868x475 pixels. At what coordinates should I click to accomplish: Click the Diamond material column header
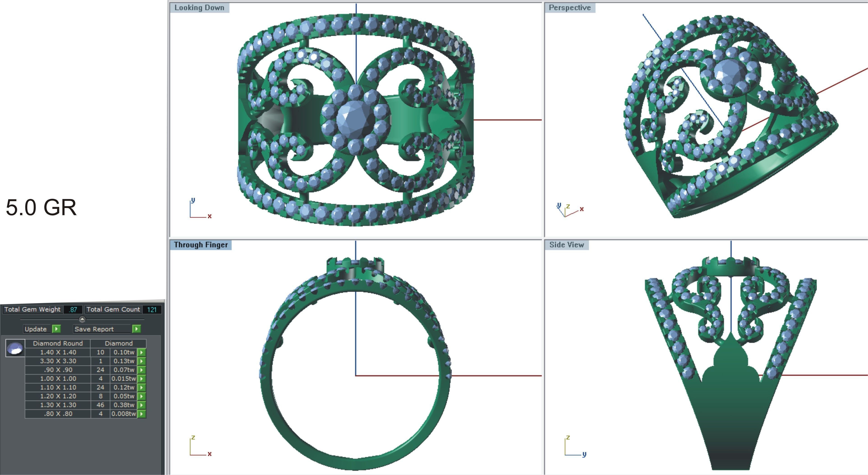(x=119, y=344)
